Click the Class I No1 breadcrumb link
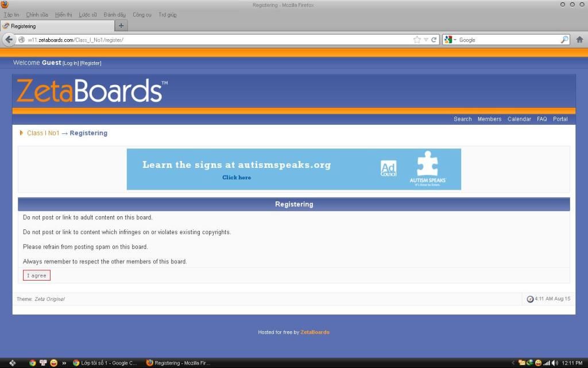 point(43,133)
